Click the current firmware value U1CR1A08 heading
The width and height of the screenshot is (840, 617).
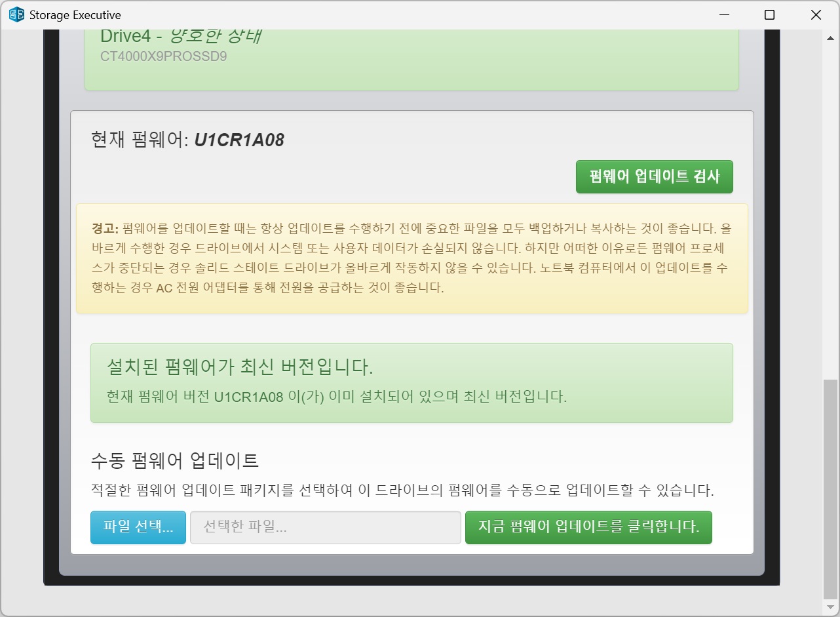[x=239, y=140]
